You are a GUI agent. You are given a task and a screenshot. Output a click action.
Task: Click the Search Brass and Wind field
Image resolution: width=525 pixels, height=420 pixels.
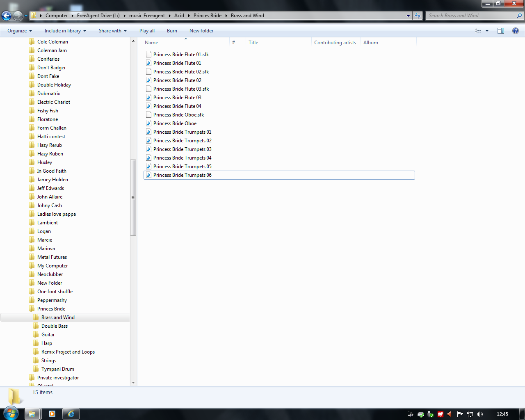[x=471, y=16]
